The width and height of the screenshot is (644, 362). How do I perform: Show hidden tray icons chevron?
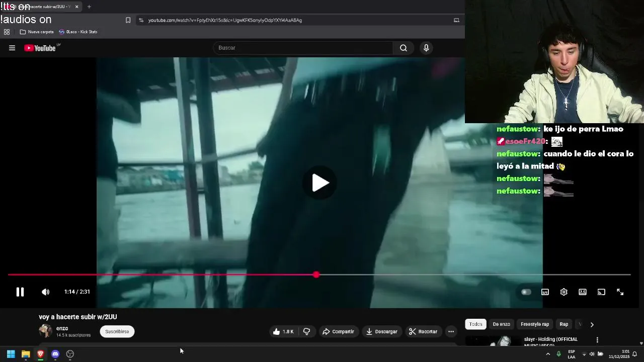pyautogui.click(x=548, y=354)
